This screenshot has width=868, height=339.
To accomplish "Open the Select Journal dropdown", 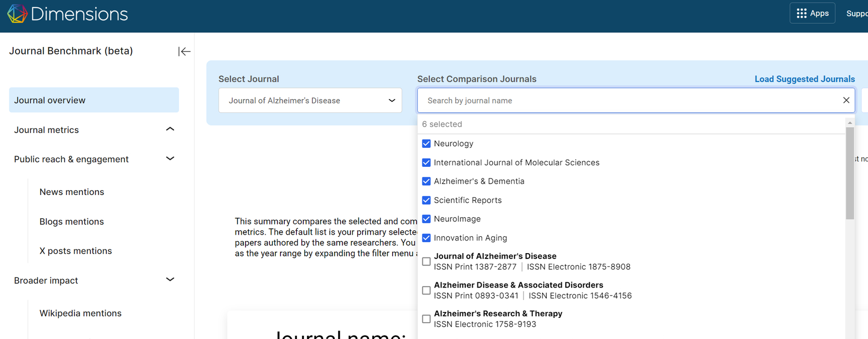I will (x=310, y=100).
